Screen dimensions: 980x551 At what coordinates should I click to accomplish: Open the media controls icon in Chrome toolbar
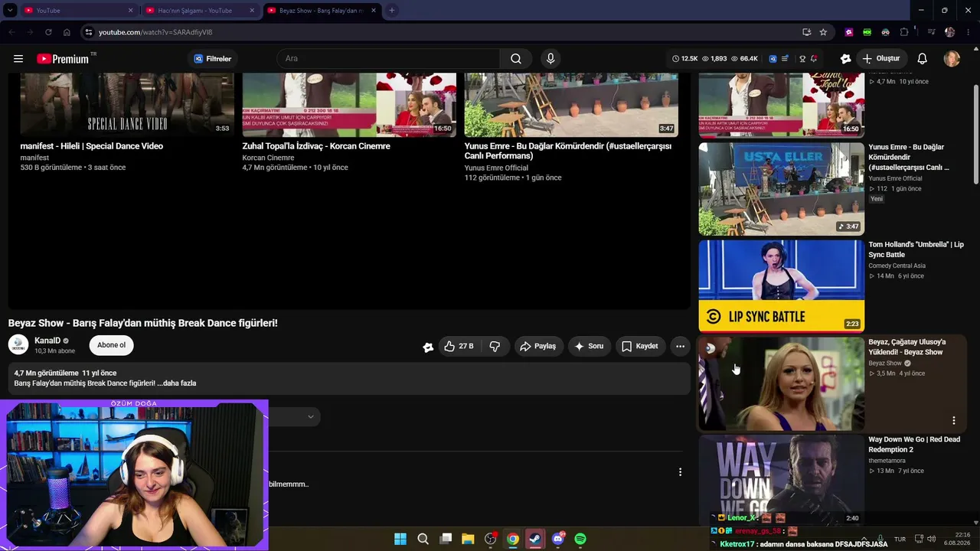tap(931, 32)
